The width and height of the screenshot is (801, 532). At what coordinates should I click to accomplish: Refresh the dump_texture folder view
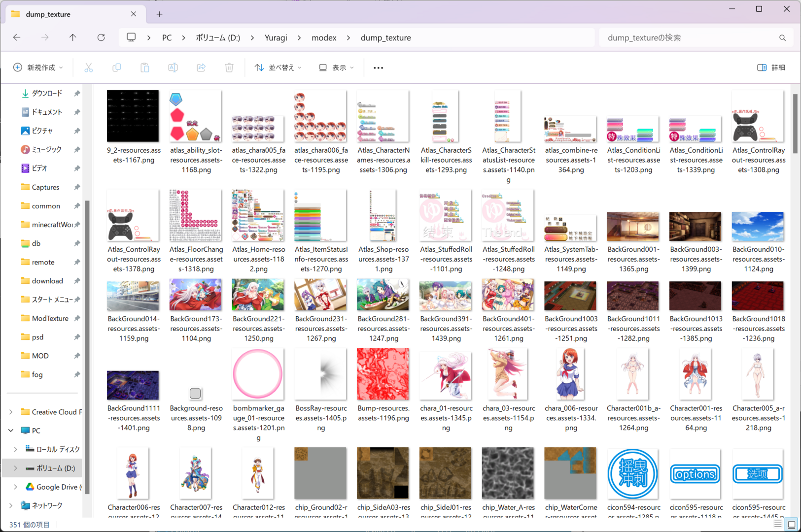[101, 37]
